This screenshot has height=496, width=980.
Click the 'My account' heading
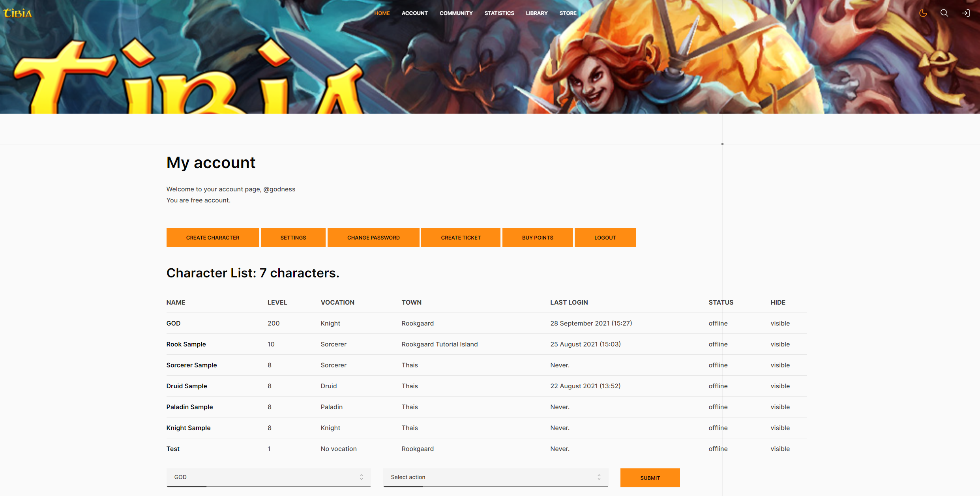[211, 163]
